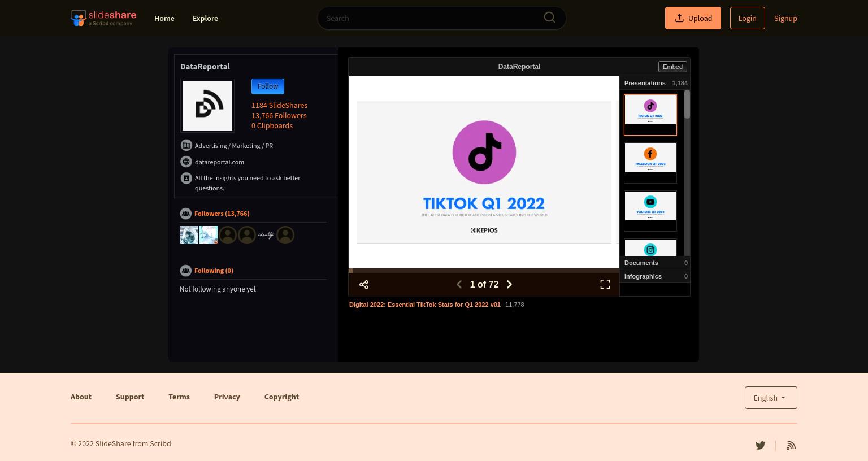
Task: Open the Terms footer link
Action: tap(179, 397)
